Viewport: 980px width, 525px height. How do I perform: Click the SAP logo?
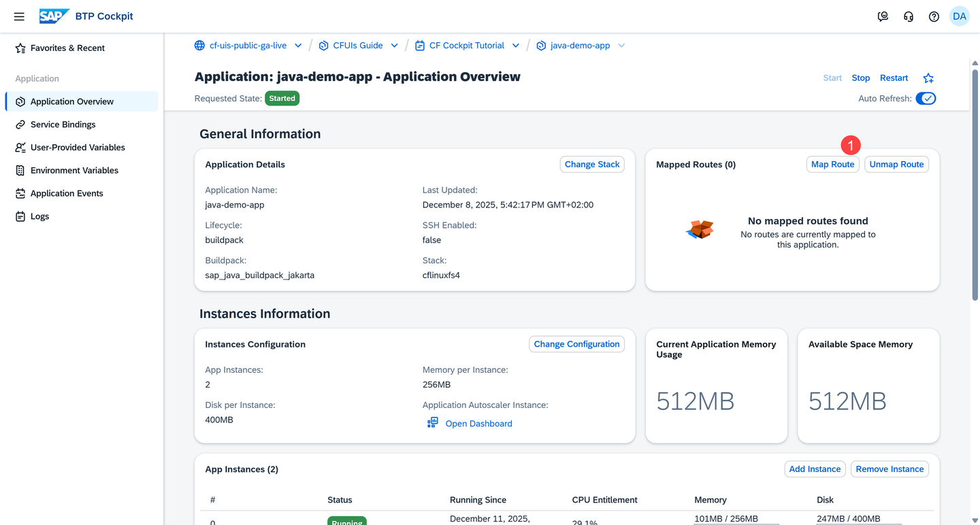[54, 16]
